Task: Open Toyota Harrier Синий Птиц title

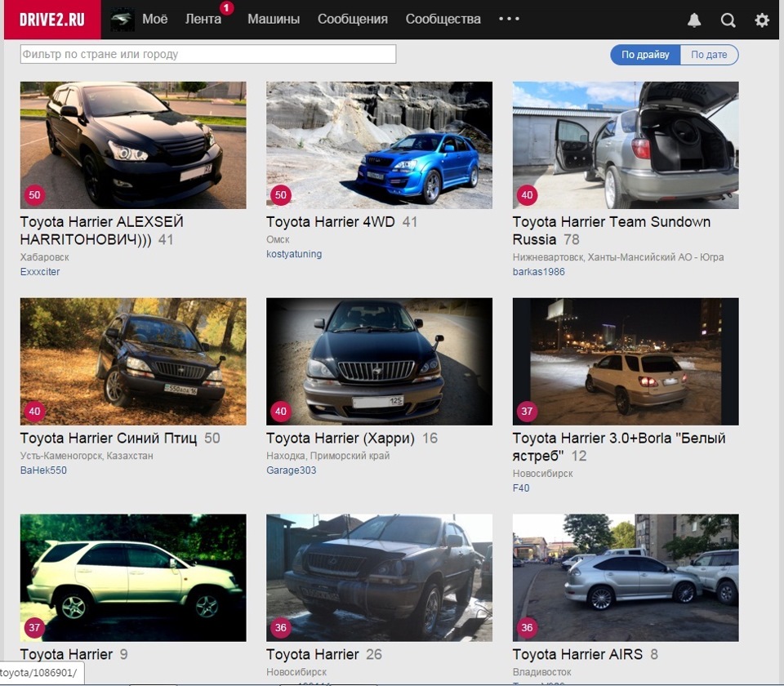Action: pyautogui.click(x=109, y=438)
